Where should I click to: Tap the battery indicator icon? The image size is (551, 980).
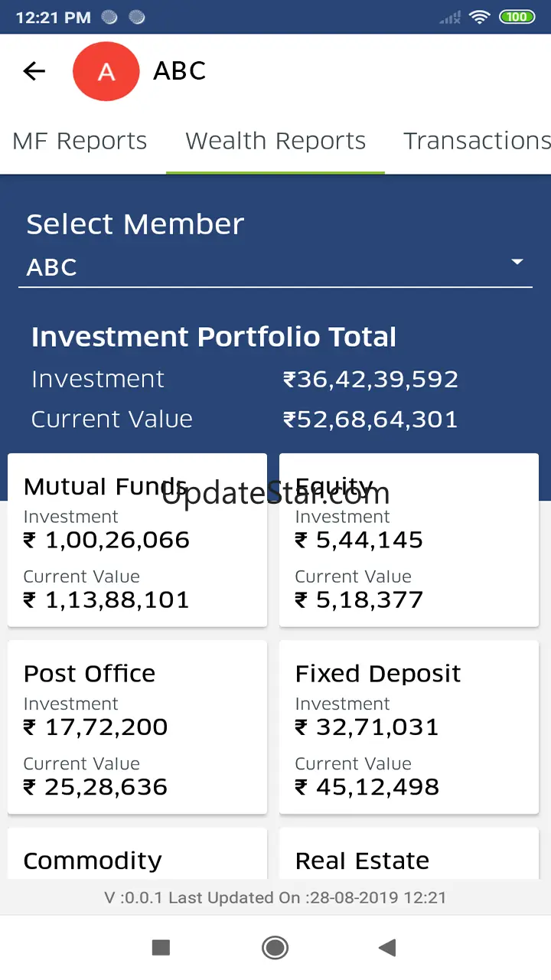click(x=517, y=17)
